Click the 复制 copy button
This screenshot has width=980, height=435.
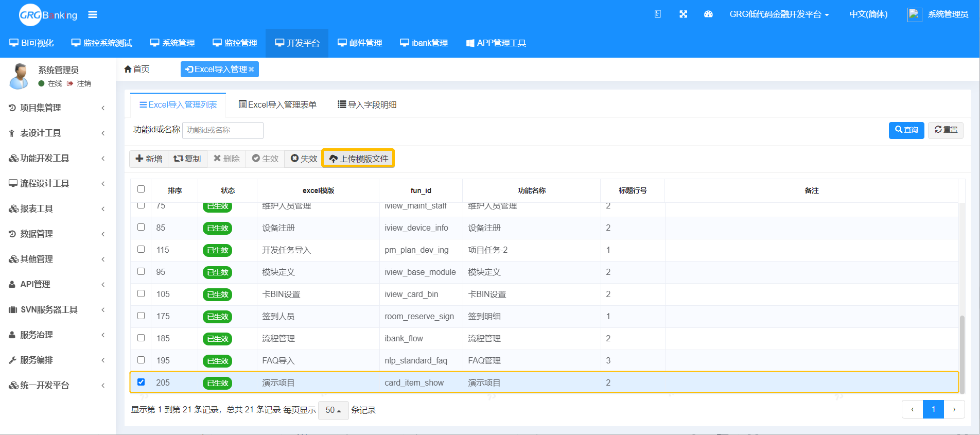187,159
